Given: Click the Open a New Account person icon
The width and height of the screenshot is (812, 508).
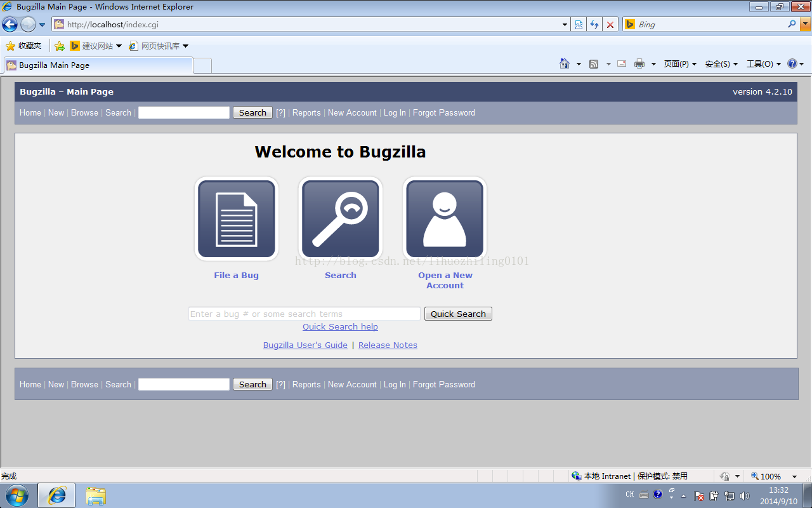Looking at the screenshot, I should click(x=445, y=219).
